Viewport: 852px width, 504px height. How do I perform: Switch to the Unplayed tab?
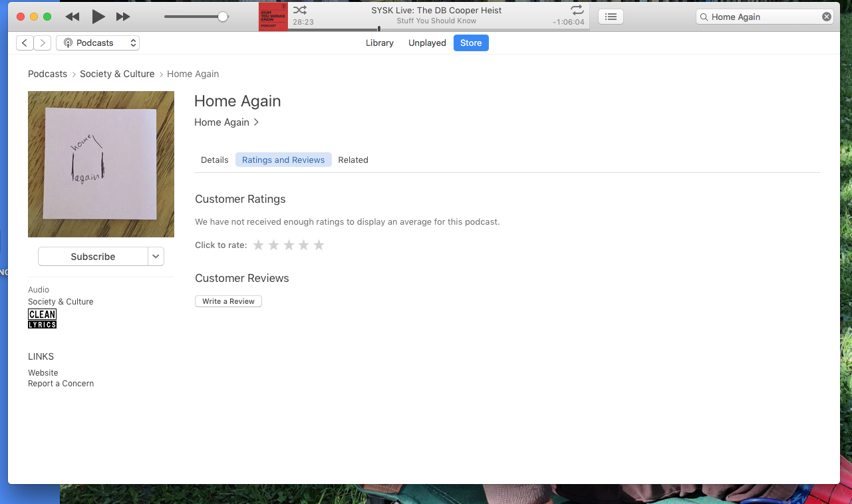click(427, 43)
